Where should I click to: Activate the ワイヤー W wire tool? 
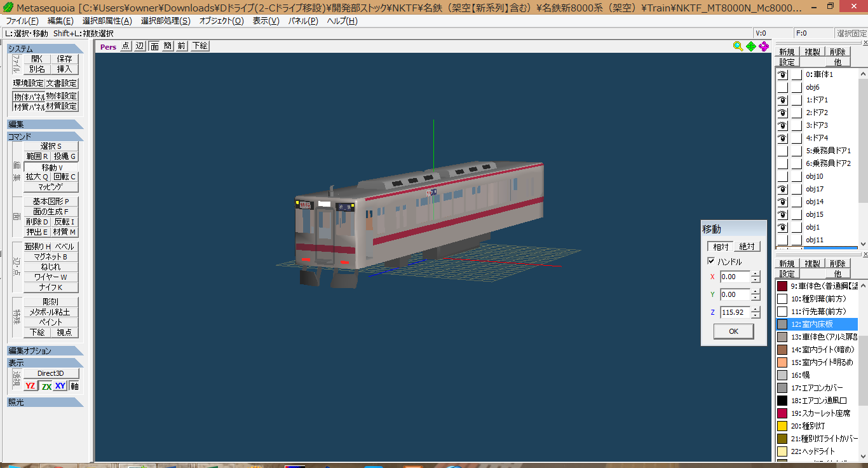pos(51,277)
